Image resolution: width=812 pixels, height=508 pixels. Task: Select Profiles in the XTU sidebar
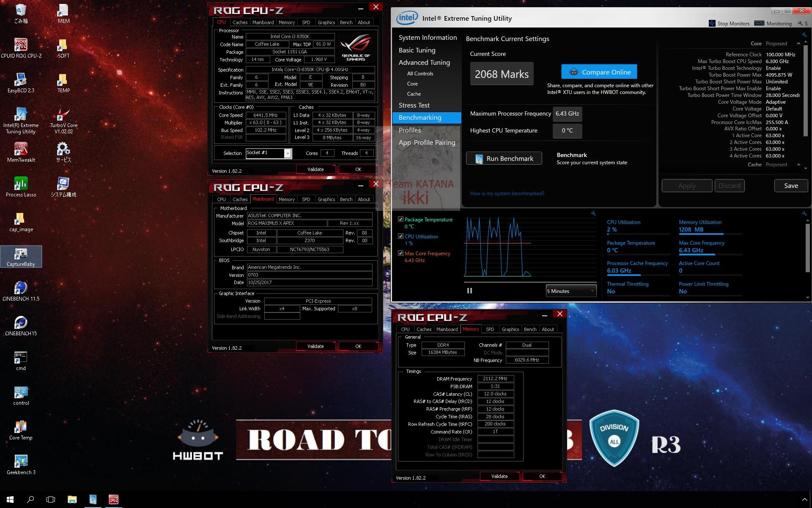point(410,130)
